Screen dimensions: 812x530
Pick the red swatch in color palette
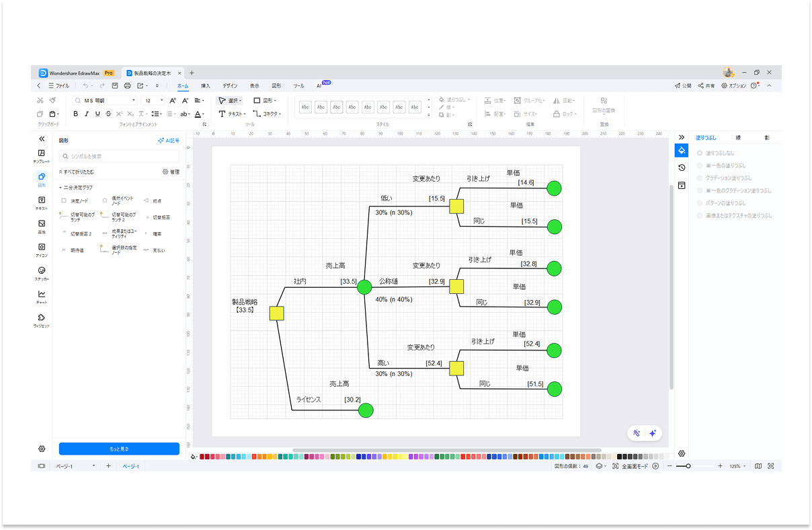(202, 456)
